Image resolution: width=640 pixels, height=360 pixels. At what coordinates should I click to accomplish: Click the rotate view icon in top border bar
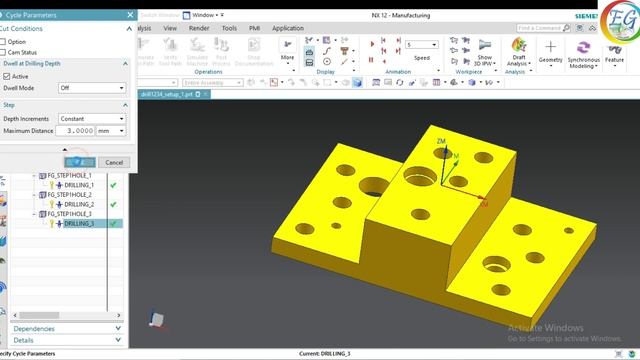coord(400,83)
